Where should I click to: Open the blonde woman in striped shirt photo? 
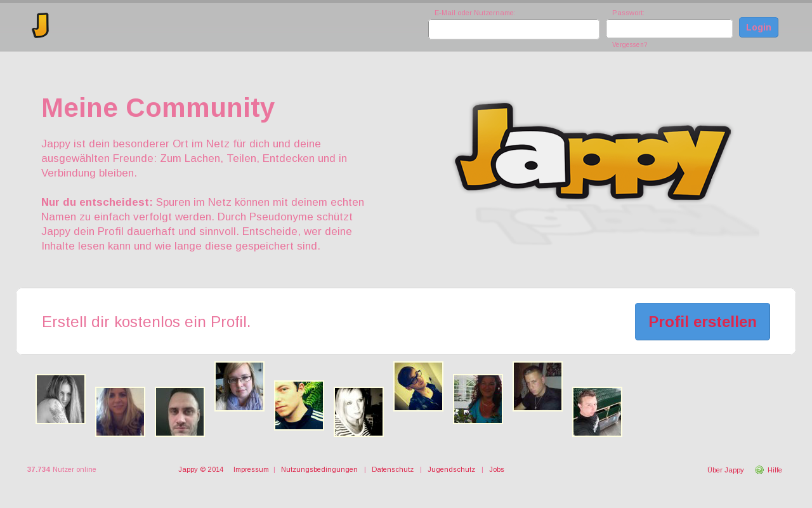click(358, 411)
